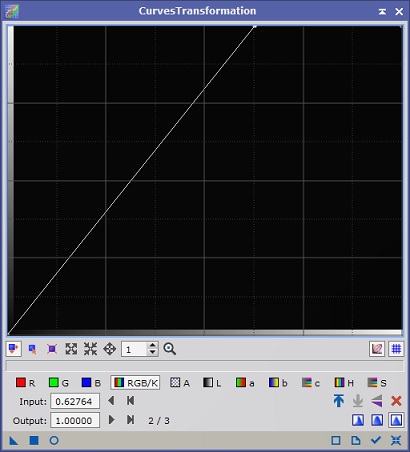Toggle Real-Time Preview circle icon
Image resolution: width=410 pixels, height=452 pixels.
click(54, 441)
